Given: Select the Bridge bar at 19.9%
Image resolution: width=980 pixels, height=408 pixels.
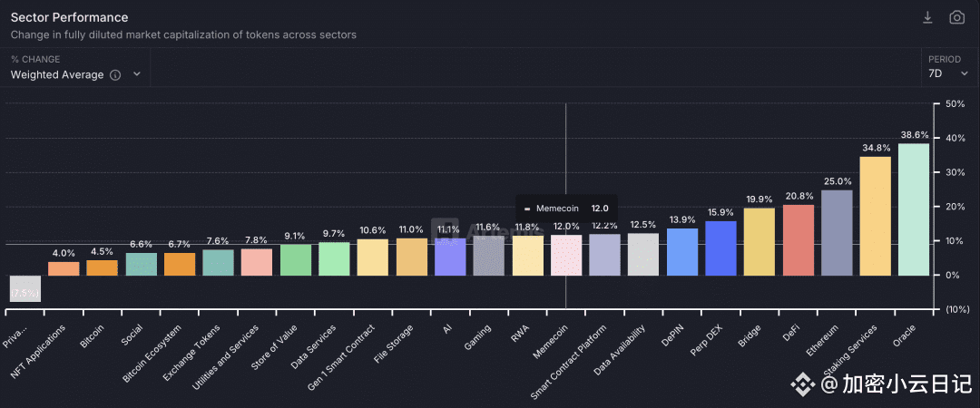Looking at the screenshot, I should pyautogui.click(x=759, y=242).
